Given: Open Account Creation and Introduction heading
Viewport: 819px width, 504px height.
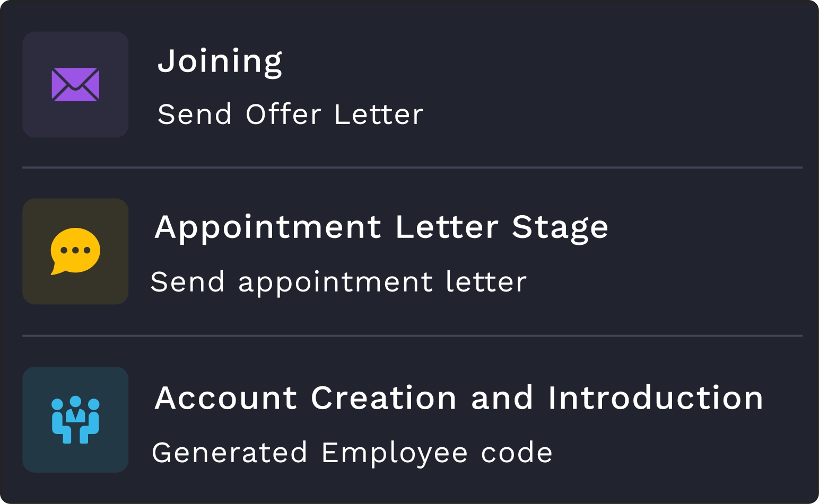Looking at the screenshot, I should click(459, 397).
